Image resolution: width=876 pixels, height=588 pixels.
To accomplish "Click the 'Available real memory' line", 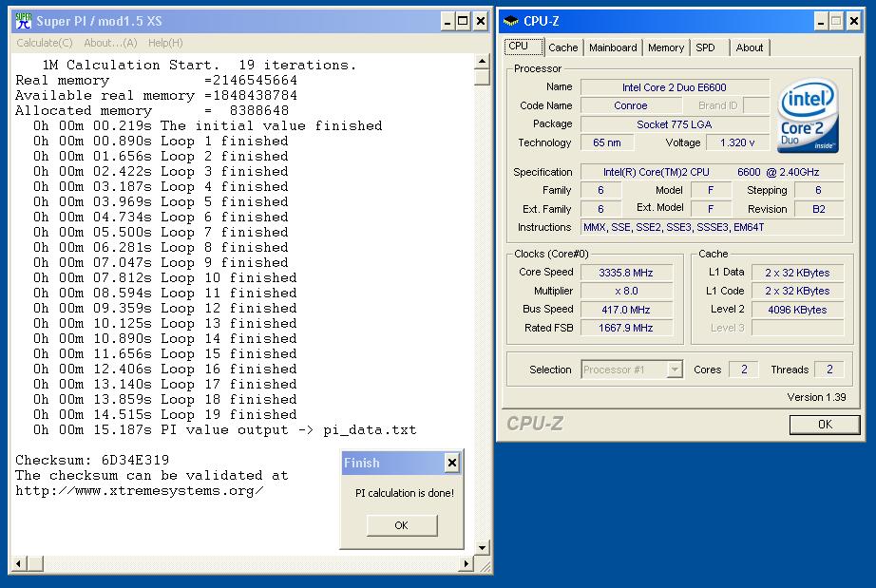I will coord(157,96).
